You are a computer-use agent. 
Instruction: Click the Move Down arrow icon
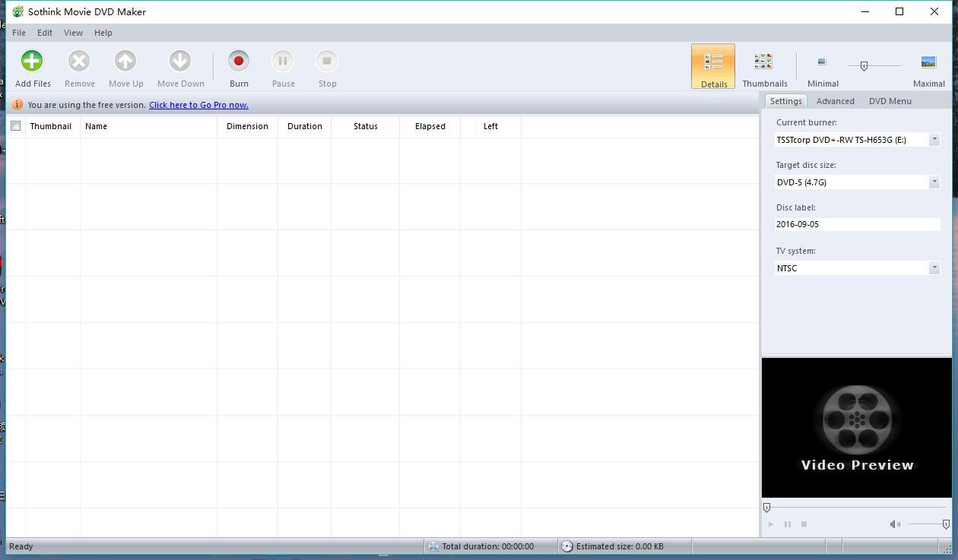click(x=180, y=61)
